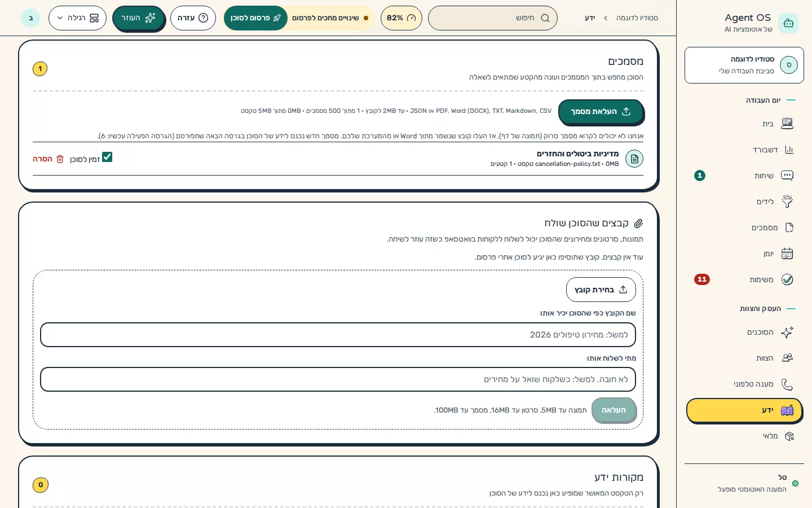Open the לידים funnel icon

point(787,202)
